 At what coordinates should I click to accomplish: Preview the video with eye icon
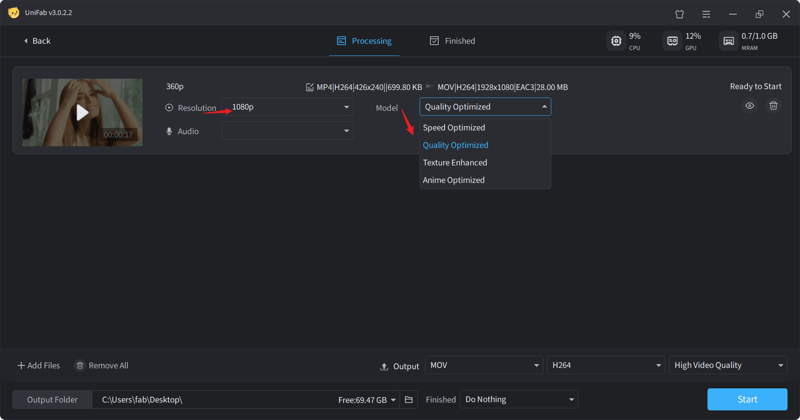pyautogui.click(x=749, y=106)
